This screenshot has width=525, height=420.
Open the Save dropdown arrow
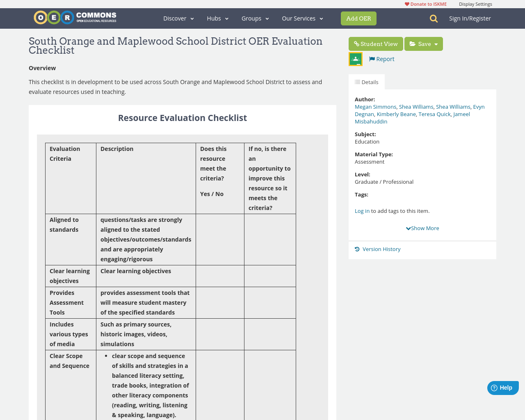click(436, 43)
